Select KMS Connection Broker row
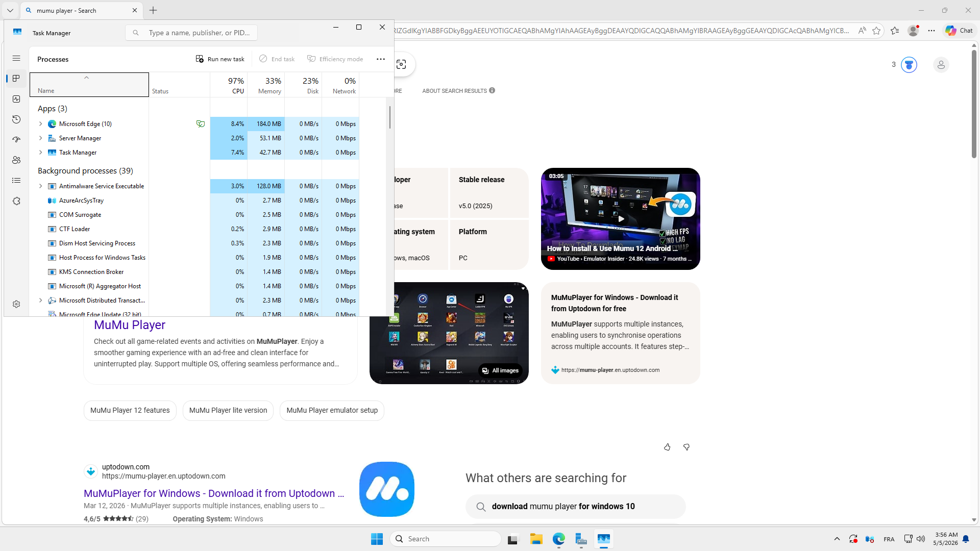 [194, 272]
